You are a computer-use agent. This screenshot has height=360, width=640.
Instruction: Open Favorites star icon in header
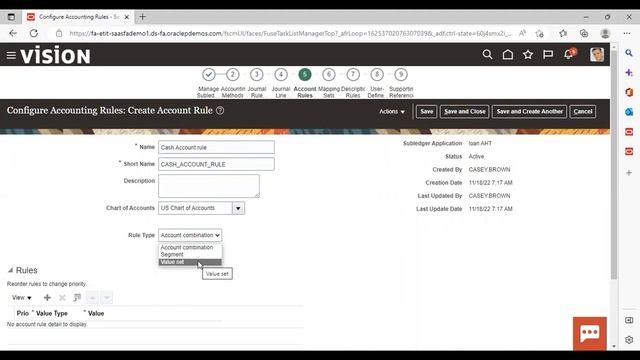pos(528,54)
